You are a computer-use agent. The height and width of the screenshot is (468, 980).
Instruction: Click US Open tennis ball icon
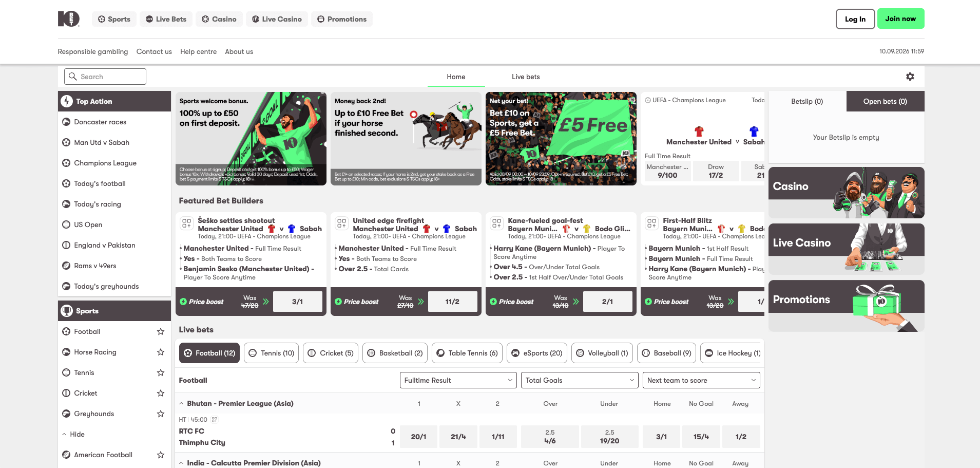66,224
